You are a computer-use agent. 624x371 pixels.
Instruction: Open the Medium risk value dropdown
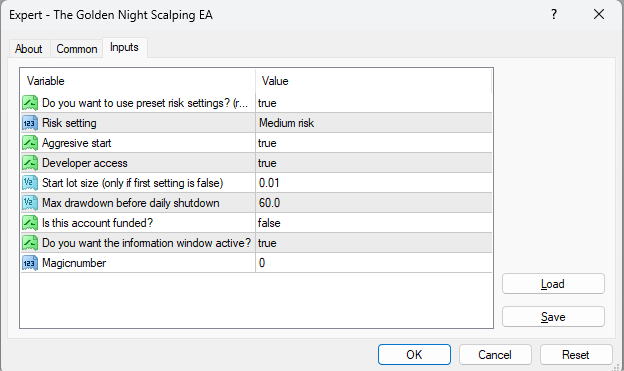click(374, 123)
